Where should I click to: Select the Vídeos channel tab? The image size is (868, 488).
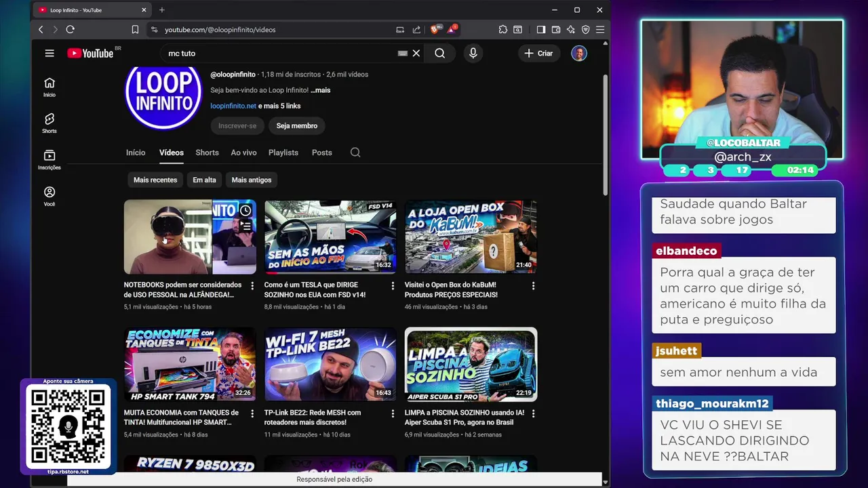coord(172,152)
